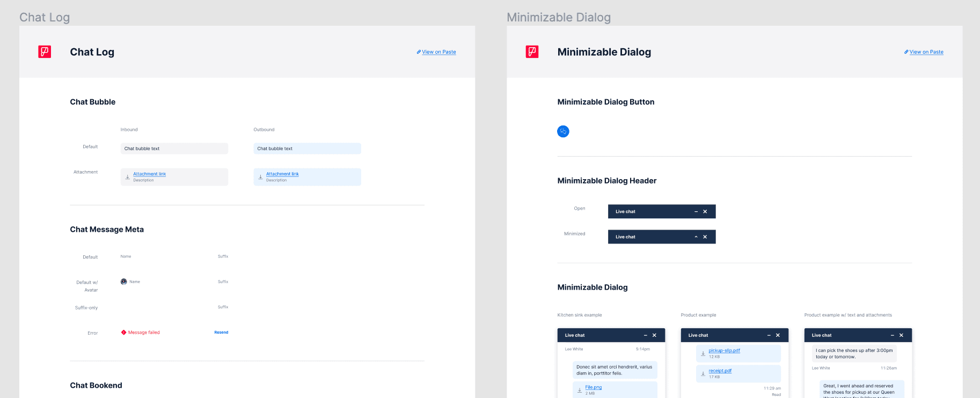Image resolution: width=980 pixels, height=398 pixels.
Task: Click the blue round chat dialog button
Action: 563,131
